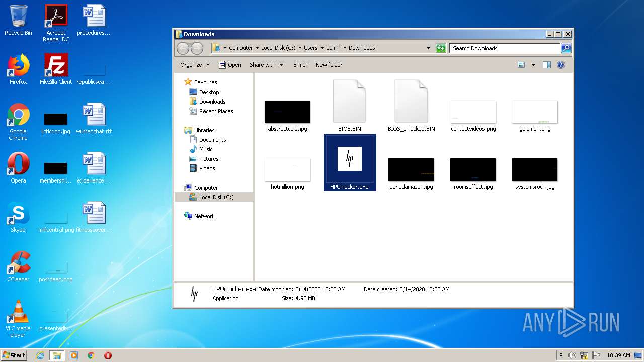Refresh the Downloads folder view

[441, 48]
